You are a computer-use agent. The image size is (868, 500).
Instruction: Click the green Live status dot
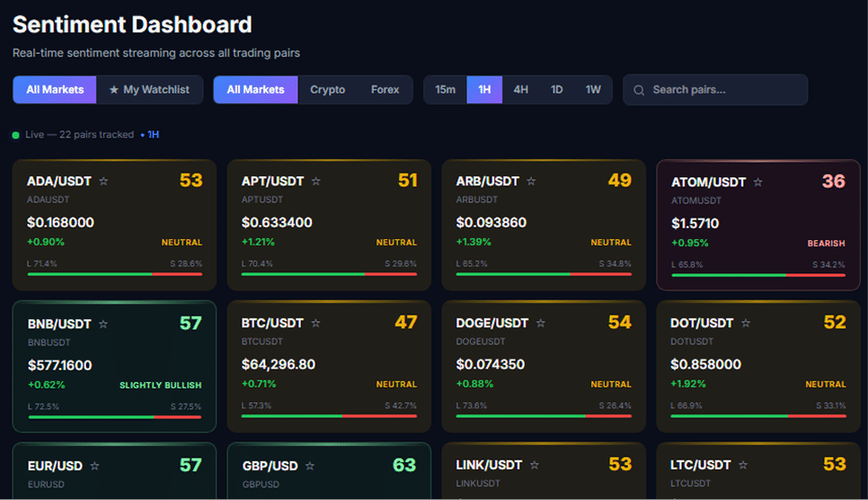coord(15,135)
